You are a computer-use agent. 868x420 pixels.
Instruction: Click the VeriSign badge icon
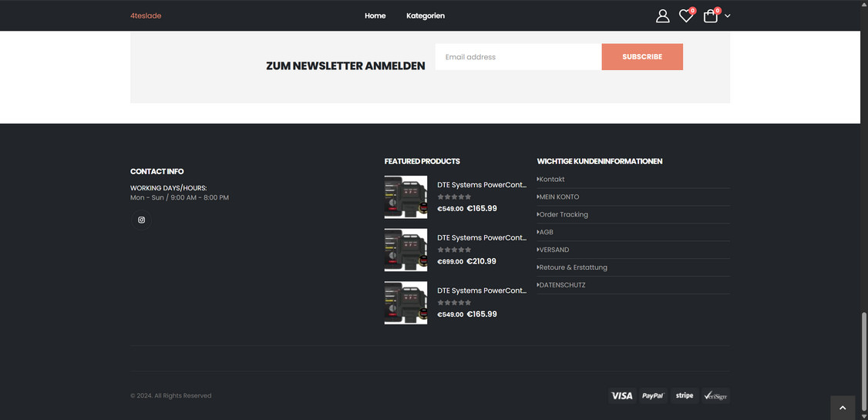coord(716,395)
